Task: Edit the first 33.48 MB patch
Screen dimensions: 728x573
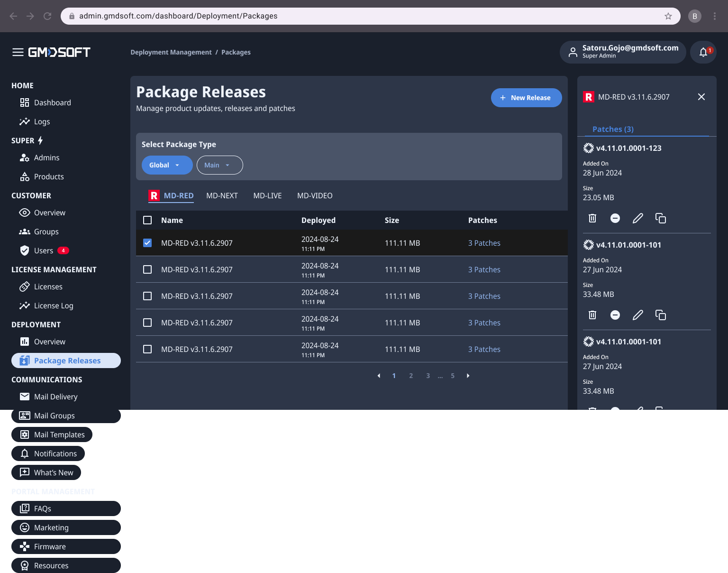Action: [x=638, y=315]
